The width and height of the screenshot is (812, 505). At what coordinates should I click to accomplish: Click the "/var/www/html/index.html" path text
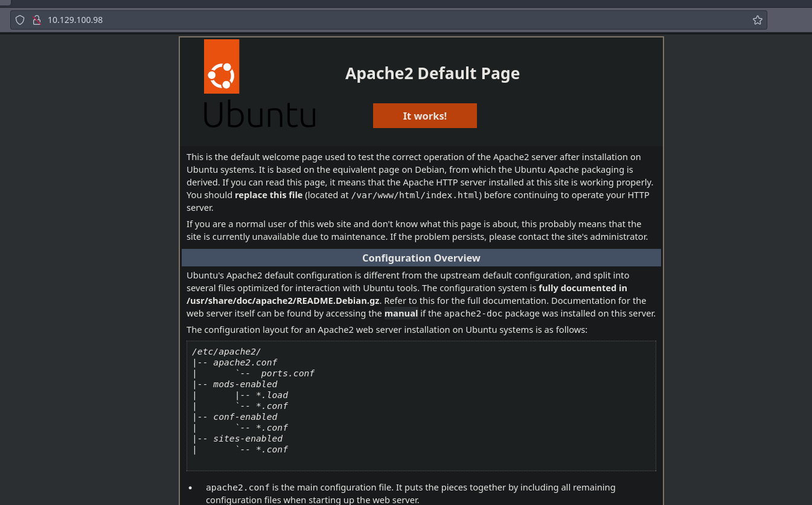pyautogui.click(x=415, y=195)
